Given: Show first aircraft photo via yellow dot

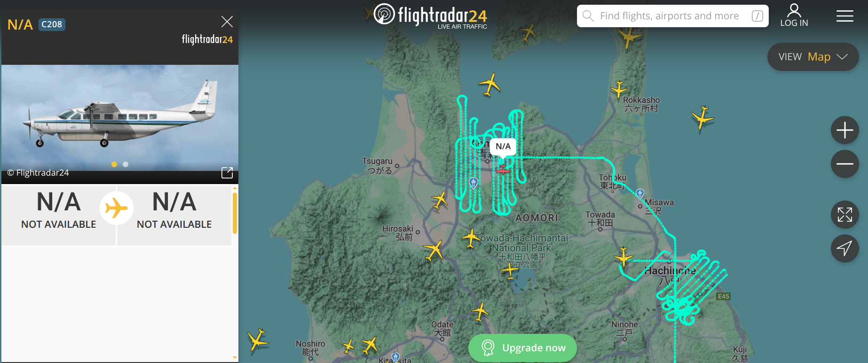Looking at the screenshot, I should point(114,164).
